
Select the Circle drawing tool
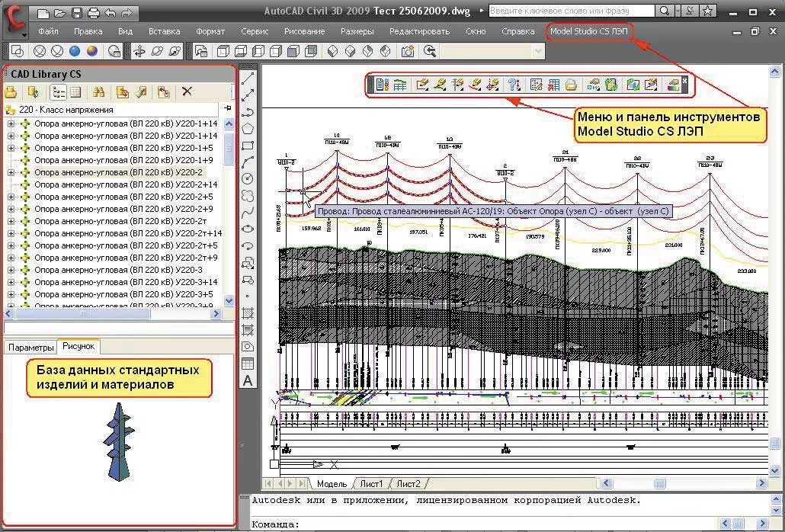[248, 178]
